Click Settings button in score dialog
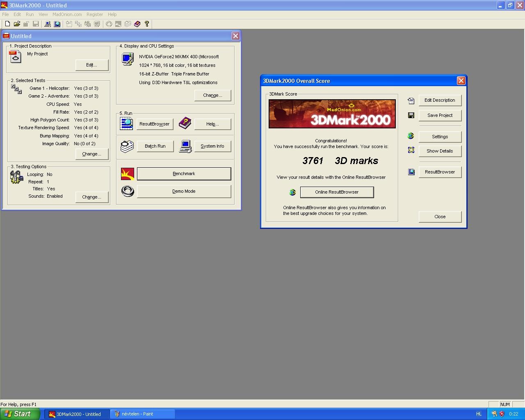Viewport: 525px width, 420px height. click(440, 137)
